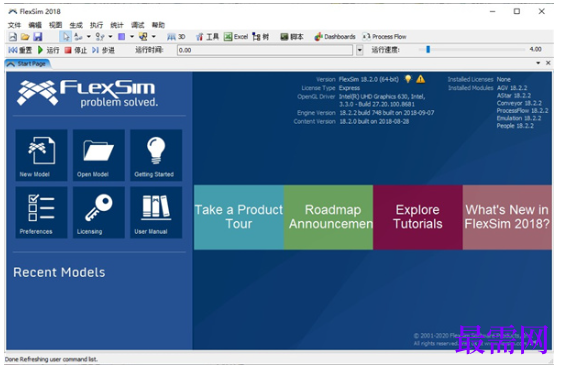Click the new model toolbar icon
Viewport: 567px width, 371px height.
(13, 37)
